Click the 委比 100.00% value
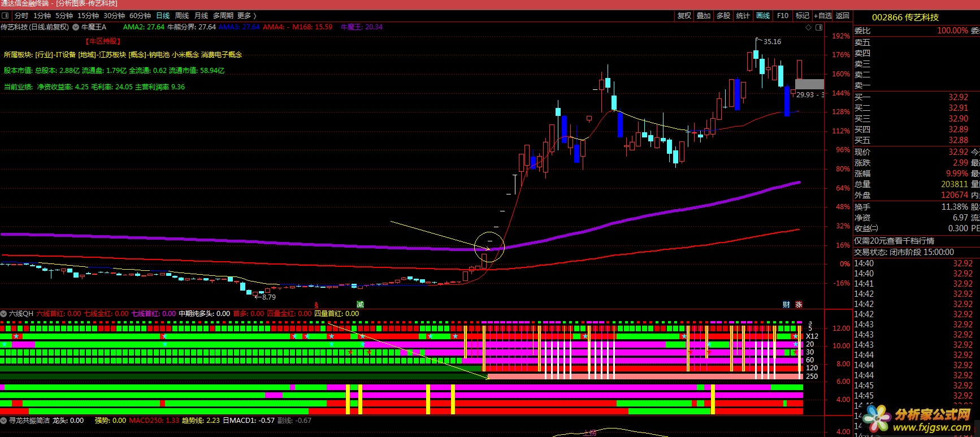This screenshot has width=980, height=437. point(952,31)
